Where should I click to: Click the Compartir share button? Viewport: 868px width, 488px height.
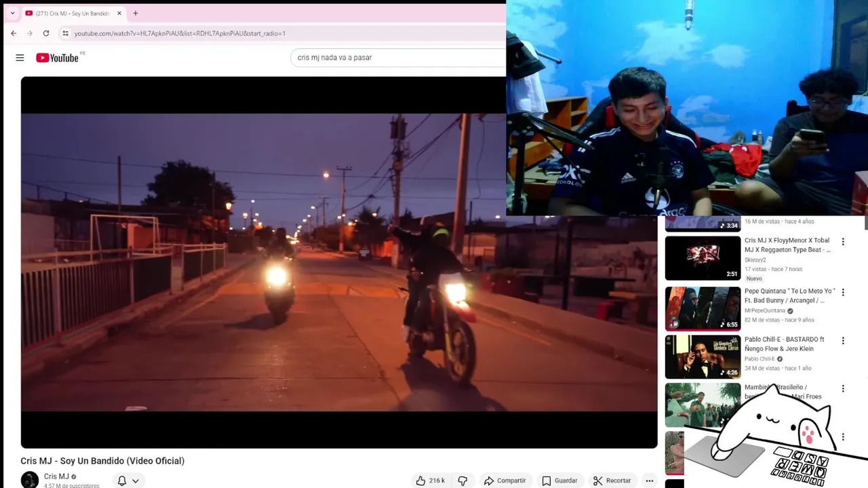[505, 481]
